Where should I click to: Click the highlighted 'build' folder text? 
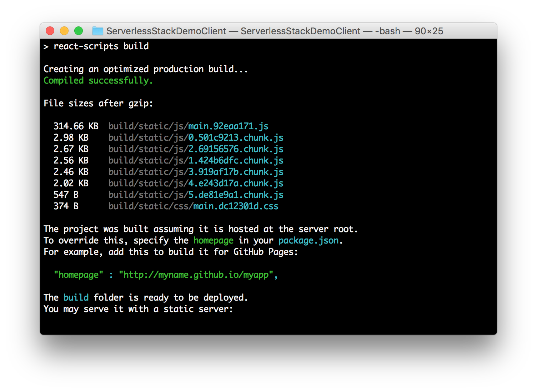point(76,297)
